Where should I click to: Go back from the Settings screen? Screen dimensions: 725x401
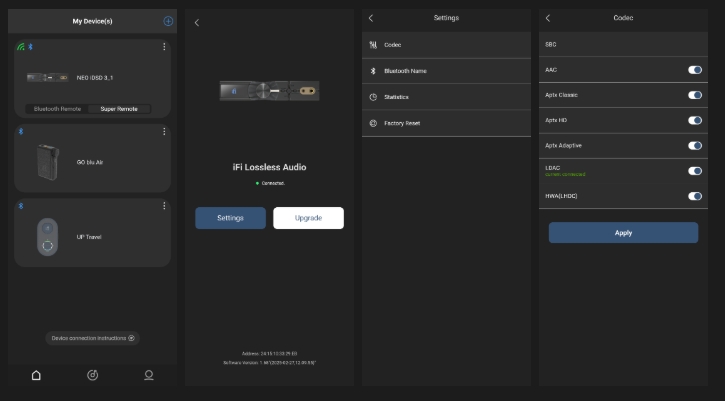(371, 18)
